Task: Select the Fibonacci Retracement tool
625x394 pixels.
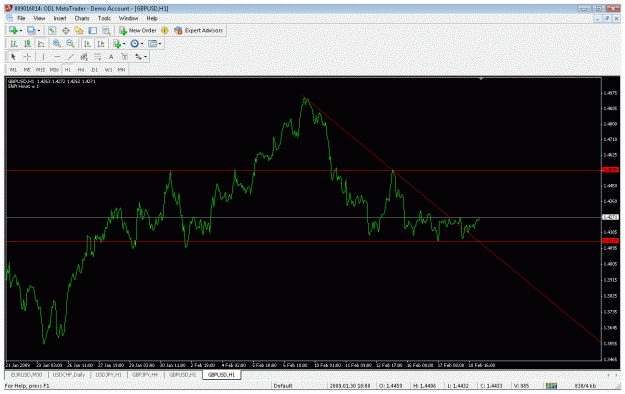Action: point(98,57)
